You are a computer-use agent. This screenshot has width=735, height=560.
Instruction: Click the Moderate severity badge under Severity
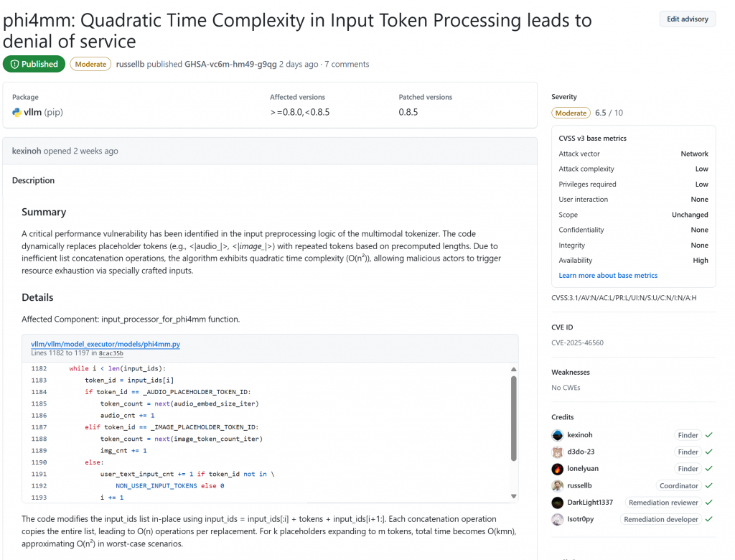[x=571, y=113]
